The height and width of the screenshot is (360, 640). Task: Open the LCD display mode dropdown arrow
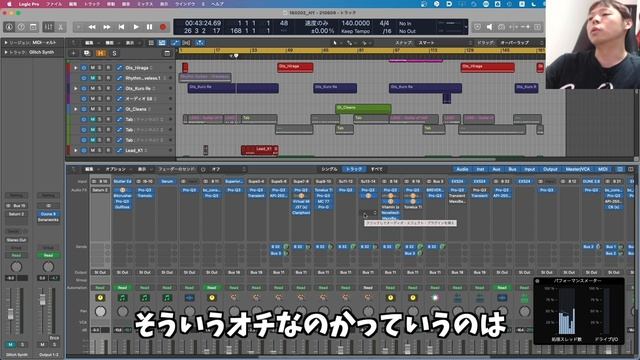tap(466, 27)
